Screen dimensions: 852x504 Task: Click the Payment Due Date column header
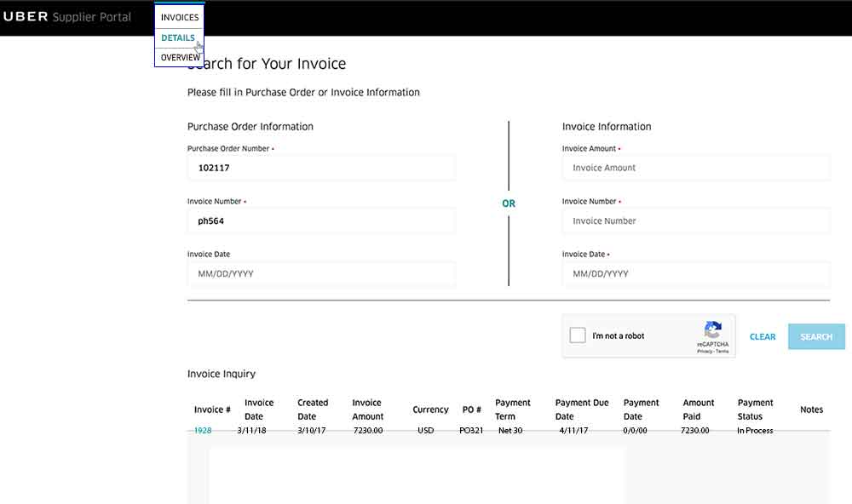[581, 409]
